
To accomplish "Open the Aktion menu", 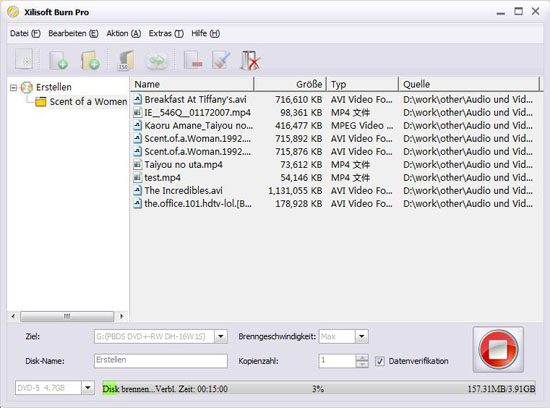I will [x=123, y=33].
